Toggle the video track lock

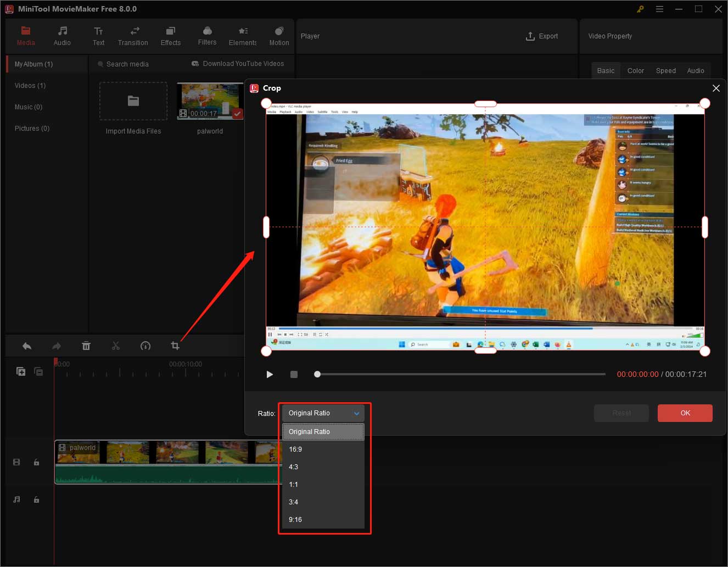click(x=36, y=462)
